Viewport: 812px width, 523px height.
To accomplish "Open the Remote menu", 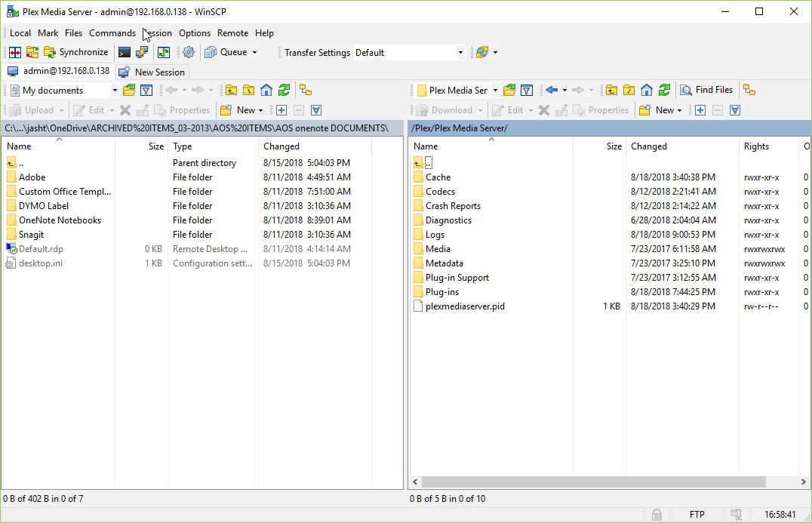I will 232,33.
